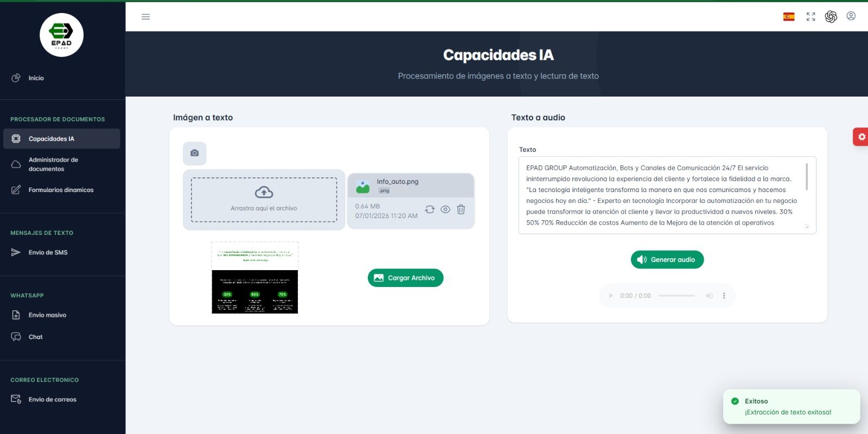Reload the Info_auto.png file with refresh icon

coord(430,209)
